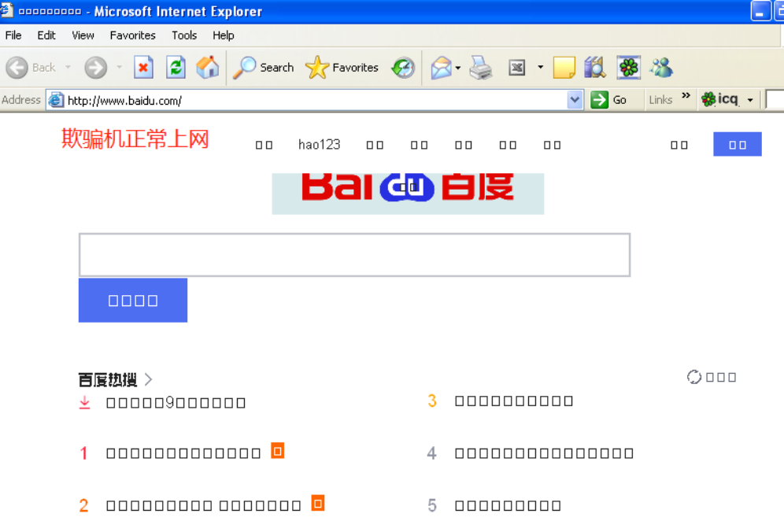This screenshot has width=784, height=532.
Task: Open the icq toolbar dropdown arrow
Action: [749, 100]
